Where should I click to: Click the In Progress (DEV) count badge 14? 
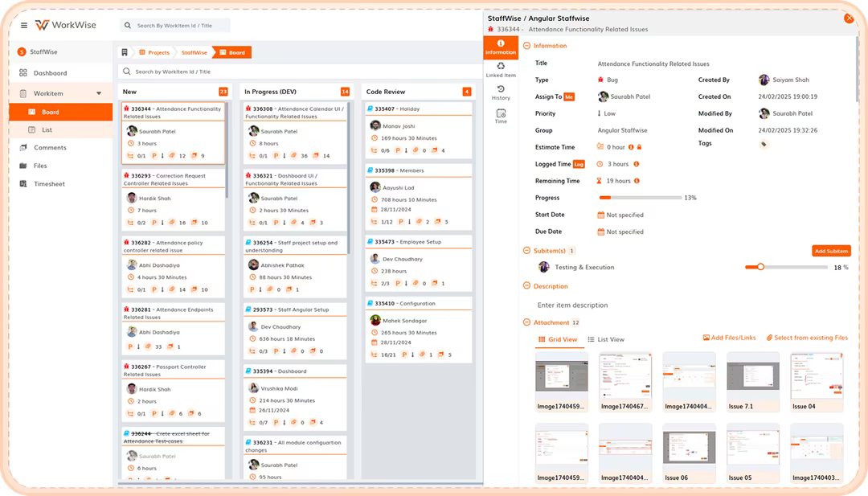pyautogui.click(x=345, y=92)
